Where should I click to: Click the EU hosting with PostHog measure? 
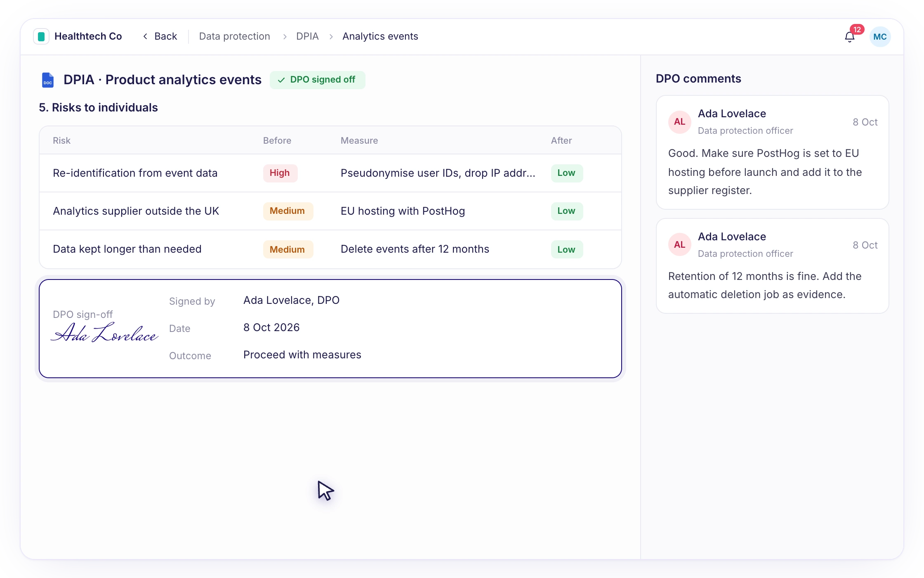point(403,211)
